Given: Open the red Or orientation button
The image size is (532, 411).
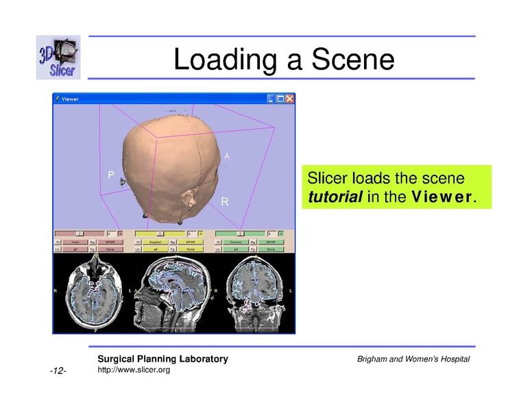Looking at the screenshot, I should point(58,242).
